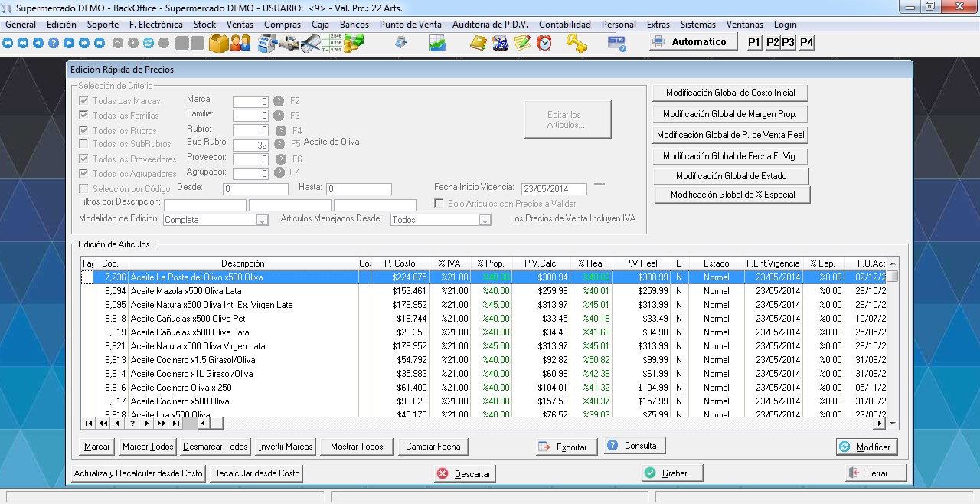This screenshot has height=504, width=980.
Task: Open the two-people customers icon
Action: pyautogui.click(x=240, y=43)
